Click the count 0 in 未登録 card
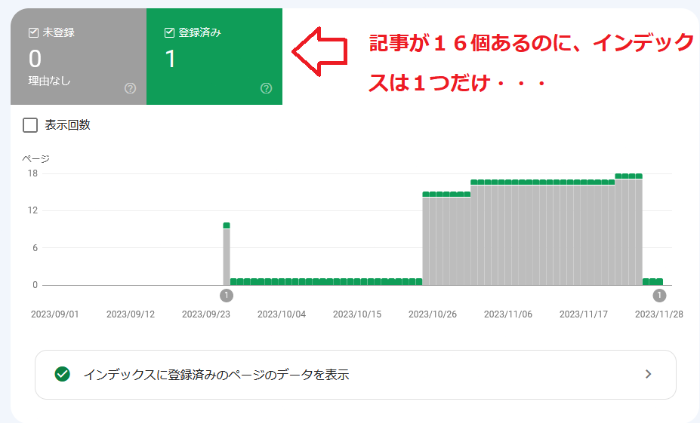The height and width of the screenshot is (423, 700). [35, 59]
